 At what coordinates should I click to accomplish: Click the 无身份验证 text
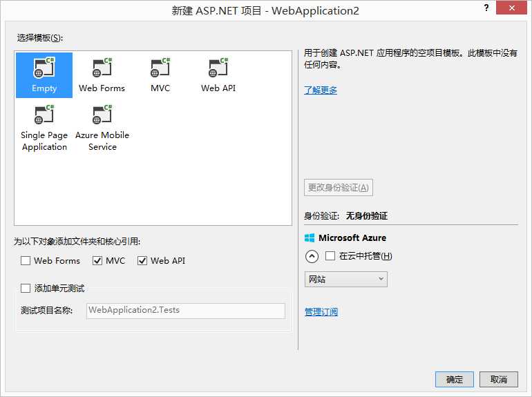click(x=367, y=216)
